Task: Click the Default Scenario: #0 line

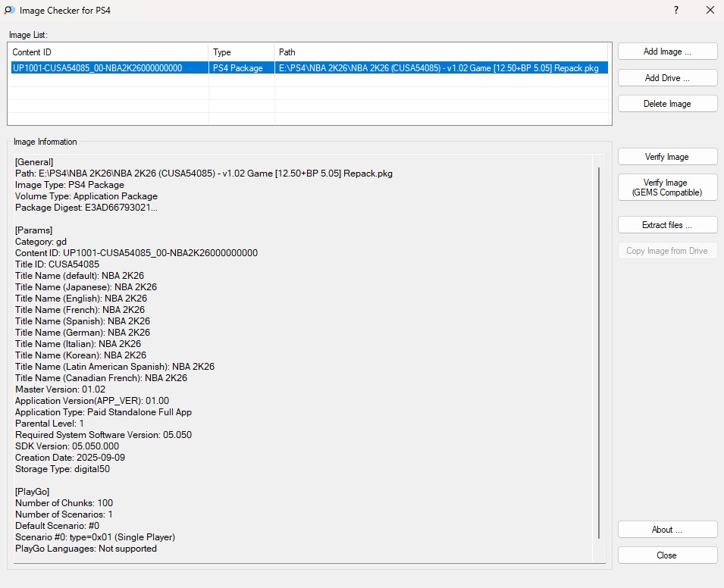Action: click(58, 526)
